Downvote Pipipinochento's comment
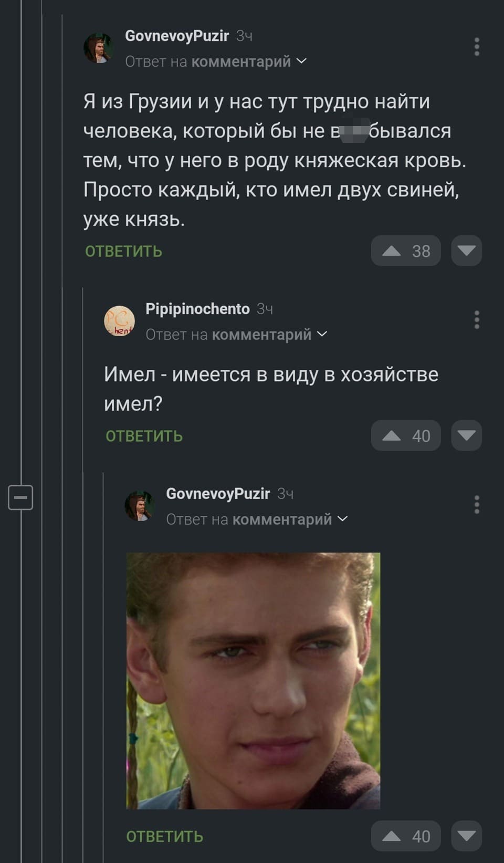Screen dimensions: 504x863 pos(467,436)
